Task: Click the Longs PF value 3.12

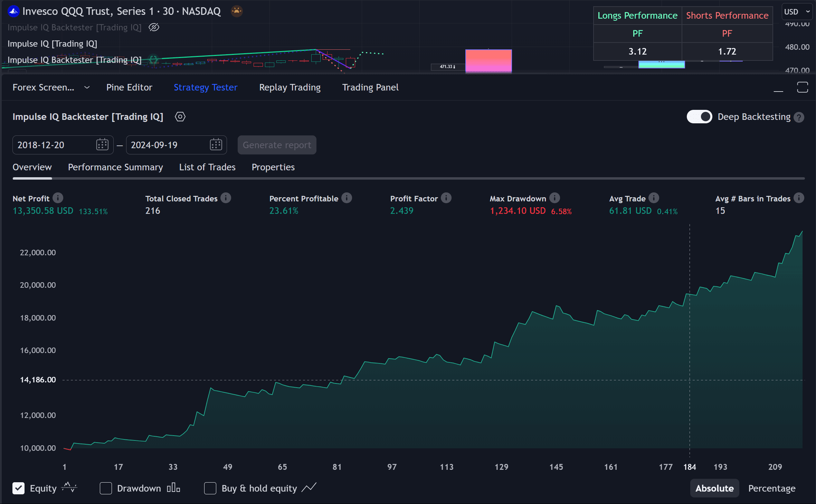Action: (637, 51)
